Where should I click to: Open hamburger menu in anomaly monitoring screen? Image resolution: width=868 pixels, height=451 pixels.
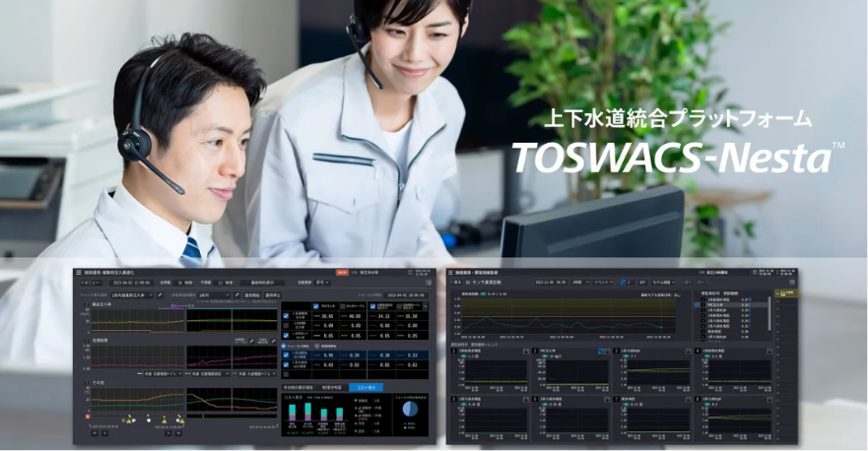450,272
